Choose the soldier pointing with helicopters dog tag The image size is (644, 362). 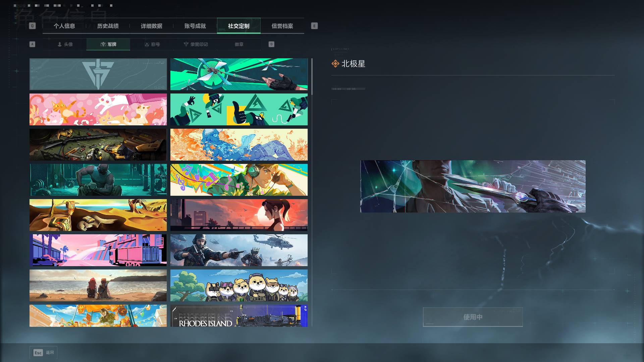tap(239, 250)
